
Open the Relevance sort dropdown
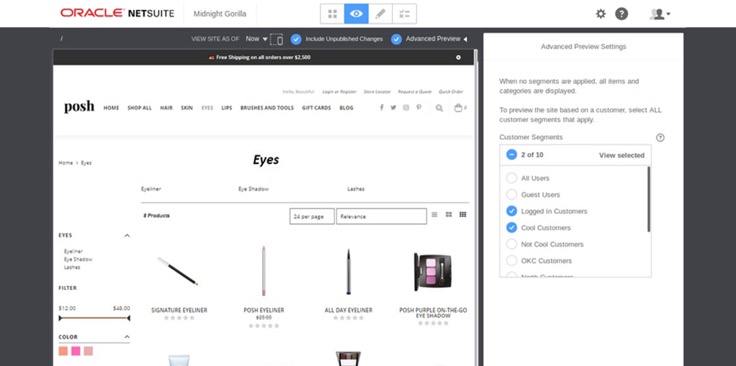[381, 216]
